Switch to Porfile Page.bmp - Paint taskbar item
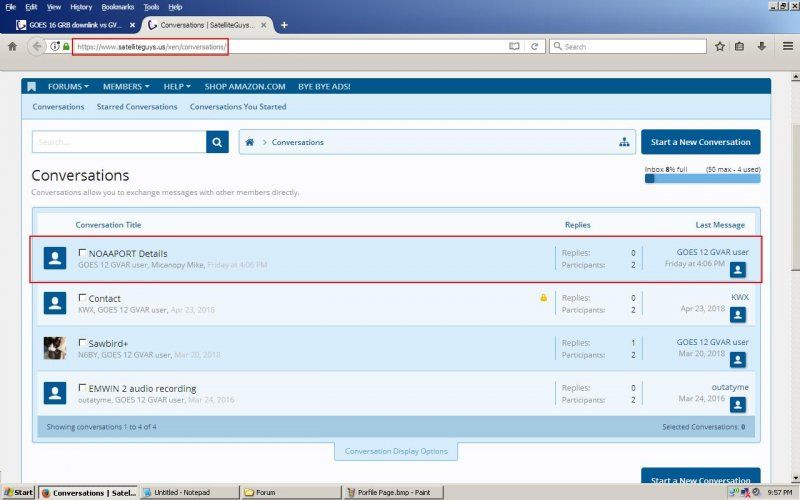The width and height of the screenshot is (800, 500). pyautogui.click(x=394, y=492)
